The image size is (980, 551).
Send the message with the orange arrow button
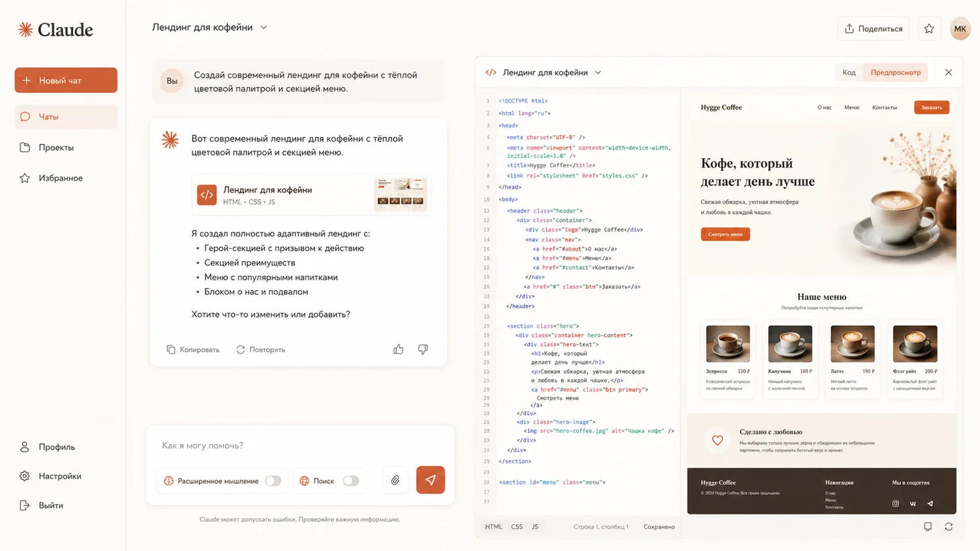pos(431,480)
